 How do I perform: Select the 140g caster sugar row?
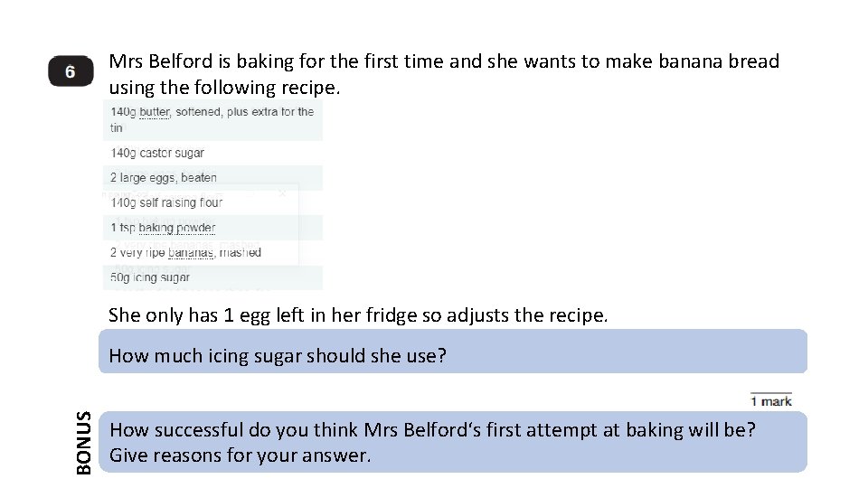click(x=158, y=153)
